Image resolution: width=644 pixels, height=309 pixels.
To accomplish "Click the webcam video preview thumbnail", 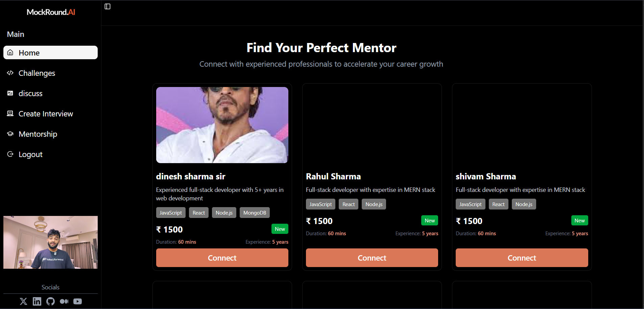I will coord(50,242).
